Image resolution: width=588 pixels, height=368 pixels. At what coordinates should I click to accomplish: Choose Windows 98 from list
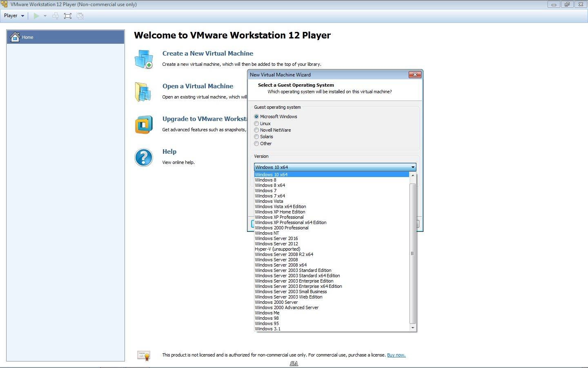[x=332, y=318]
